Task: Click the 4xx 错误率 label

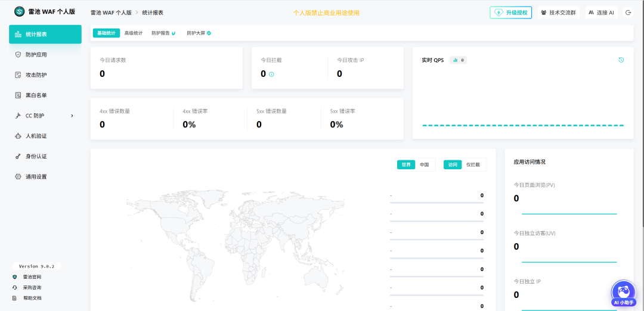Action: coord(194,111)
